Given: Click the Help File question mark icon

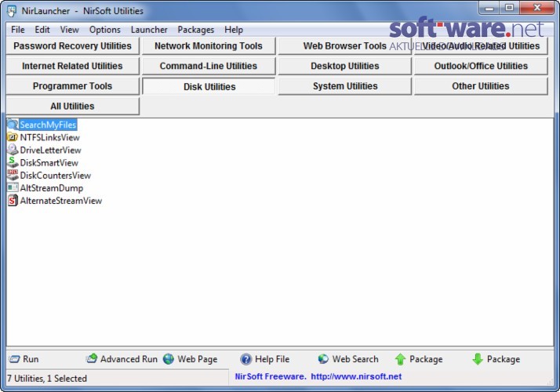Looking at the screenshot, I should 245,359.
